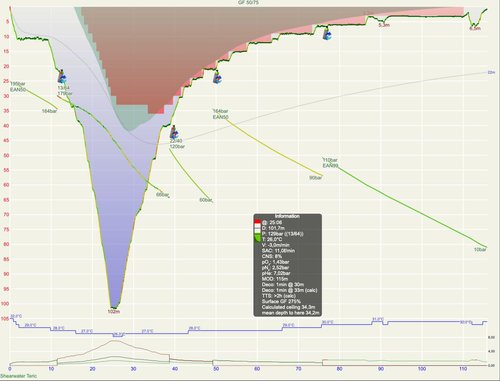Click the 5,3m depth marker label
500x381 pixels.
pyautogui.click(x=384, y=25)
